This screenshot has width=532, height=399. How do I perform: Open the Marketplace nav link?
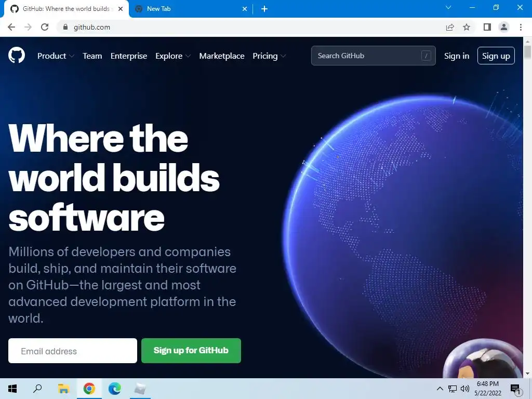222,56
